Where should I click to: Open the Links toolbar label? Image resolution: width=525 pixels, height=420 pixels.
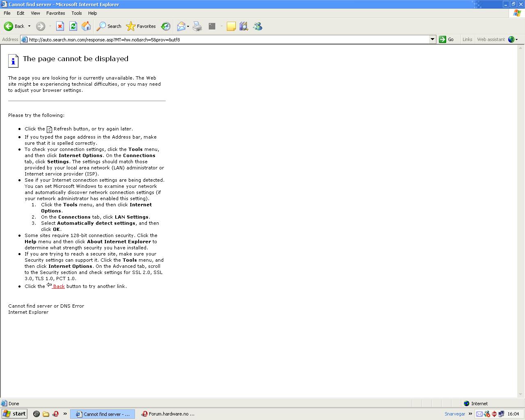click(467, 39)
